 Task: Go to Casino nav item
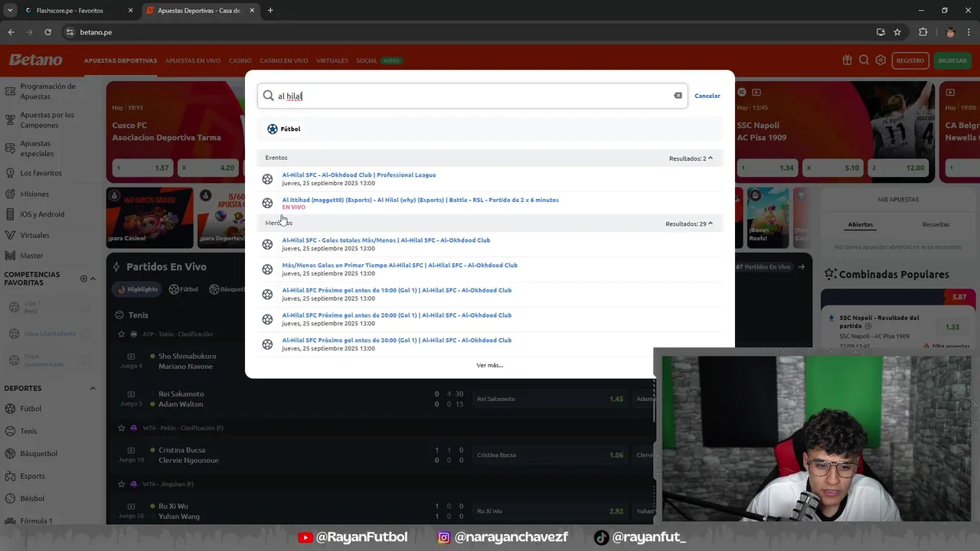click(240, 60)
